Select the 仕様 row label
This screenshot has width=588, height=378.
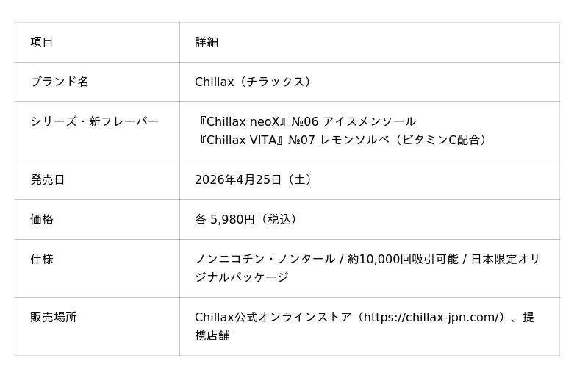(x=42, y=259)
